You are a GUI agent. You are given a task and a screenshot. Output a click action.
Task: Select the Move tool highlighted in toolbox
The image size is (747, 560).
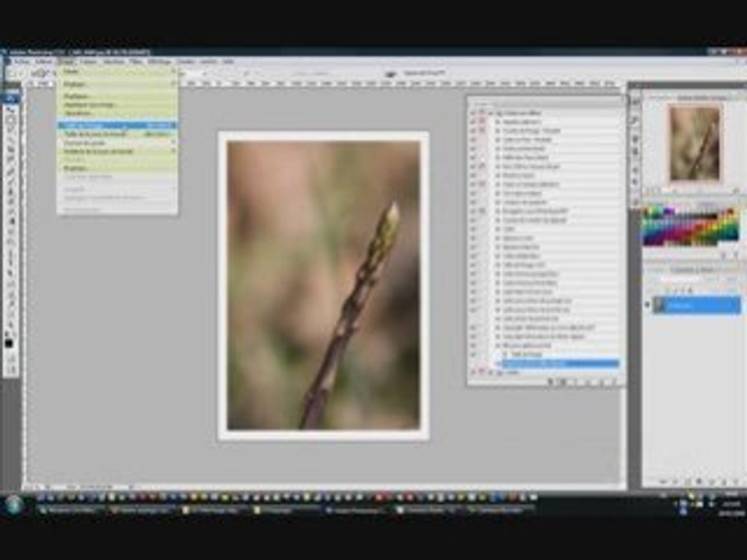point(10,99)
